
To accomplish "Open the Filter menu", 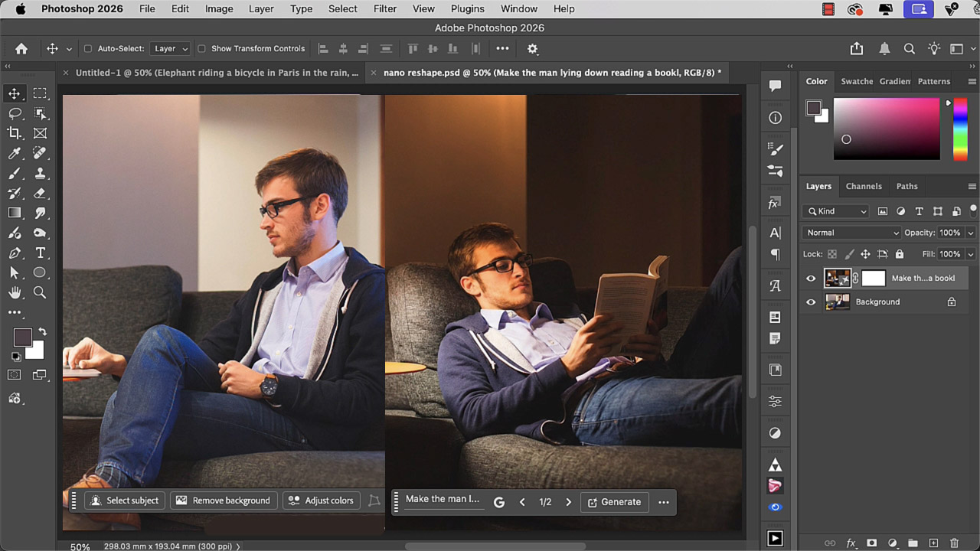I will point(384,9).
